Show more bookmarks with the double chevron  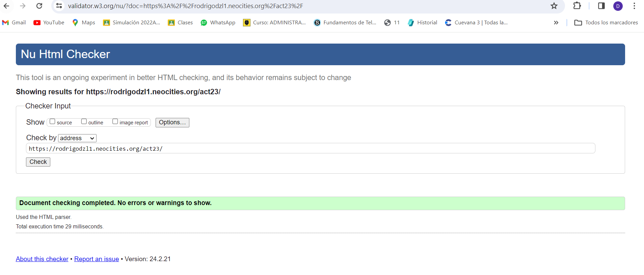tap(556, 23)
